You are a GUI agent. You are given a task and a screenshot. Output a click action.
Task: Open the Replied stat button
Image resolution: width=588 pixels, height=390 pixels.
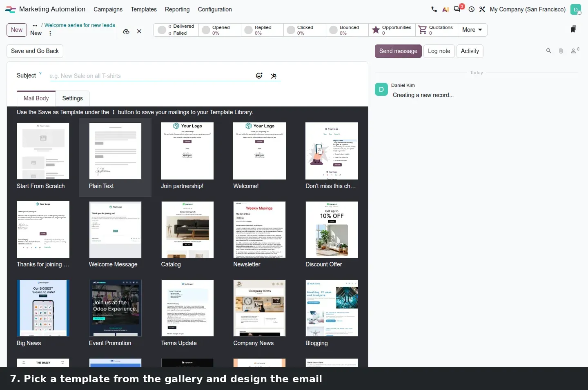pyautogui.click(x=262, y=30)
